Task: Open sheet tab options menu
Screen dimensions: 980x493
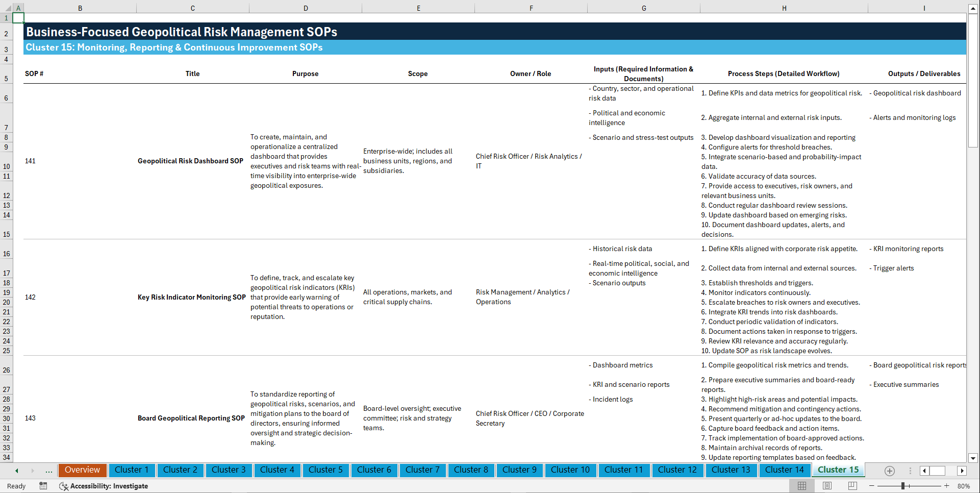Action: [x=910, y=471]
